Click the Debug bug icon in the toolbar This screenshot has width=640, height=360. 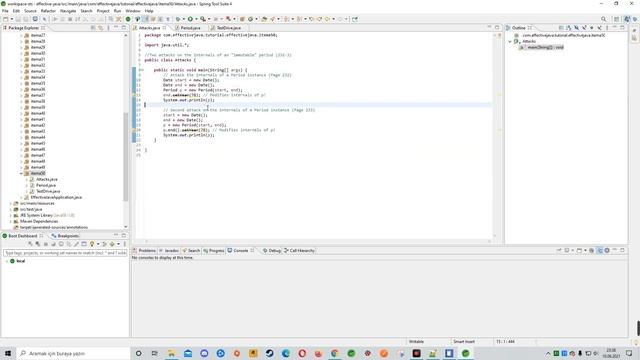178,19
